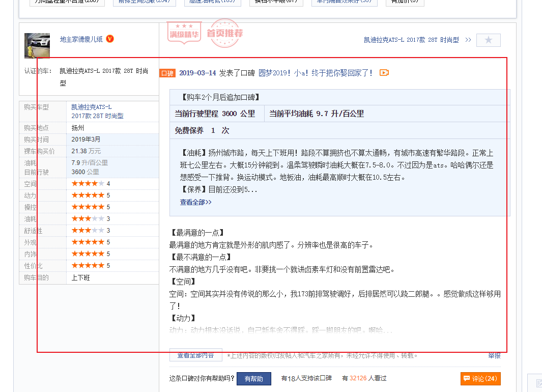Click the 2017款 28T 时尚型 link in sidebar

point(97,116)
